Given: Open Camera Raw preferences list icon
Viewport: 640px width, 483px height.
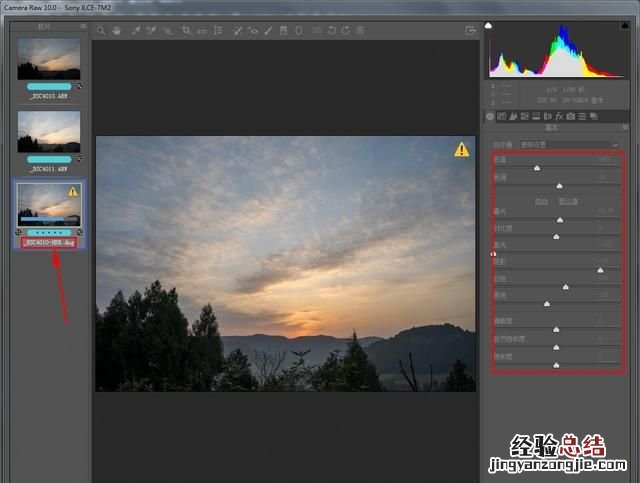Looking at the screenshot, I should tap(316, 31).
